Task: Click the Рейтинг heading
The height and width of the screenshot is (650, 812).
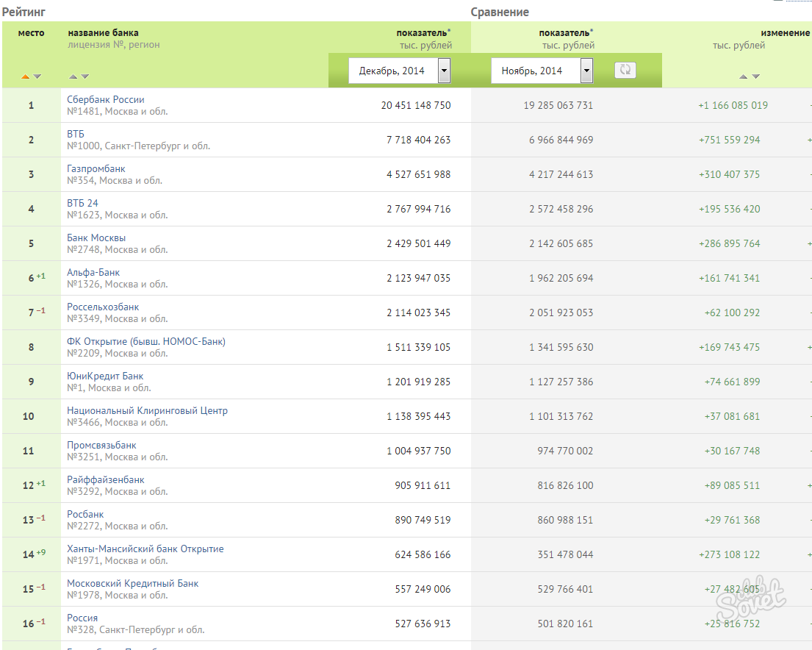Action: click(x=24, y=12)
